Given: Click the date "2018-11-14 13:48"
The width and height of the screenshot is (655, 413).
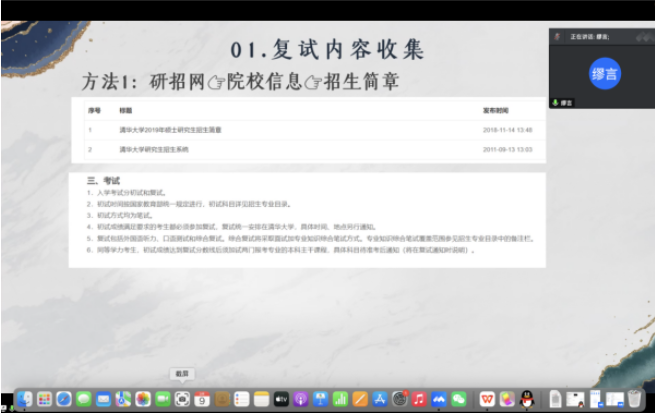Looking at the screenshot, I should click(508, 130).
